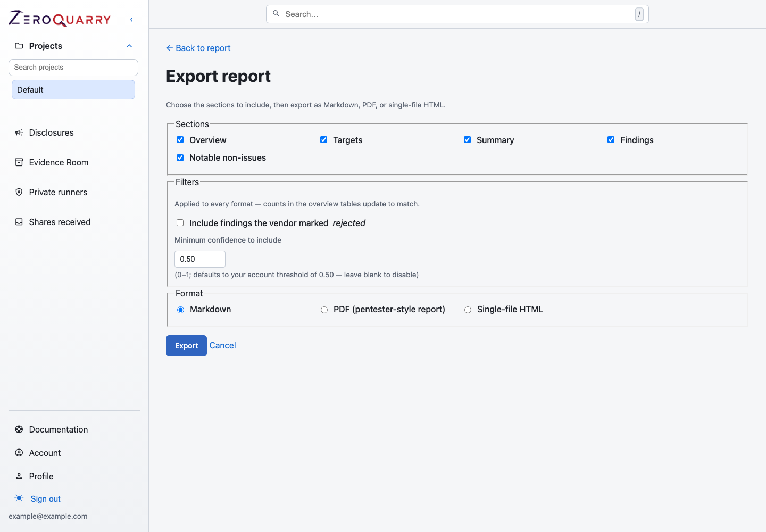
Task: Toggle theme with the sun icon
Action: [x=19, y=498]
